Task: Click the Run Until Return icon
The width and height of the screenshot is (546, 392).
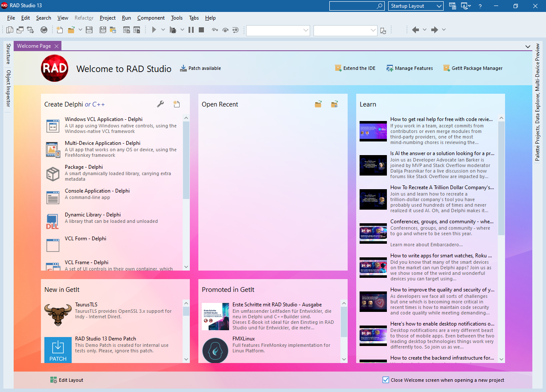Action: point(235,30)
